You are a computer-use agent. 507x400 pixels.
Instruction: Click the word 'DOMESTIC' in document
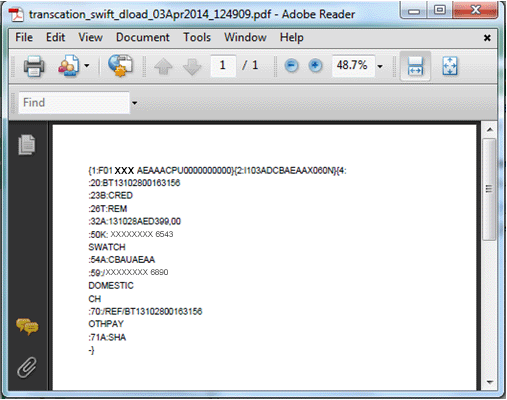(111, 286)
